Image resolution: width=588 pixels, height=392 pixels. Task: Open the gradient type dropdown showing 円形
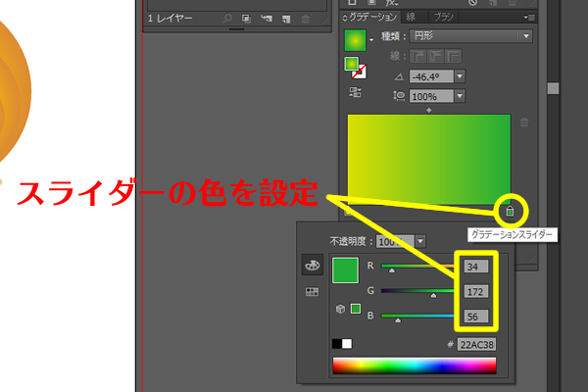coord(526,36)
